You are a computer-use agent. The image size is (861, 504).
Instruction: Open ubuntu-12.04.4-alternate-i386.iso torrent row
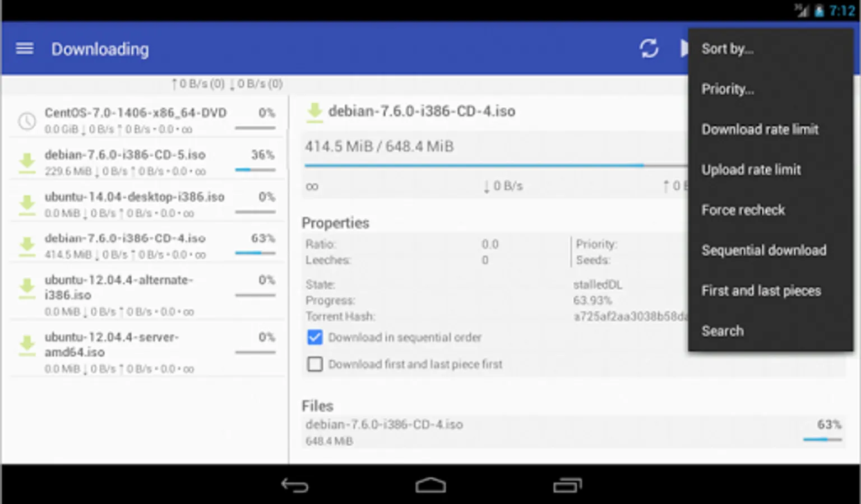coord(147,295)
